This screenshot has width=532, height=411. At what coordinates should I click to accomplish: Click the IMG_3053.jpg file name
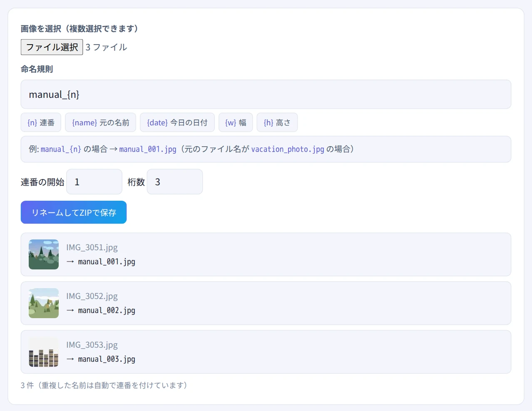[92, 345]
